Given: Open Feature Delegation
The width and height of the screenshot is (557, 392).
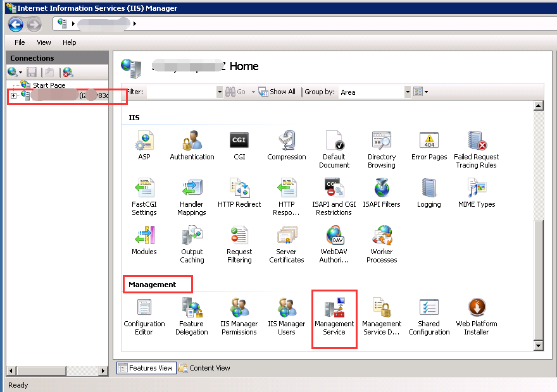Looking at the screenshot, I should [x=192, y=317].
